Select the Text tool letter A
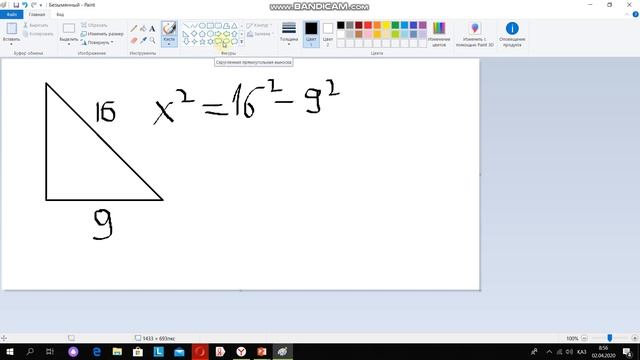The image size is (640, 360). tap(152, 29)
